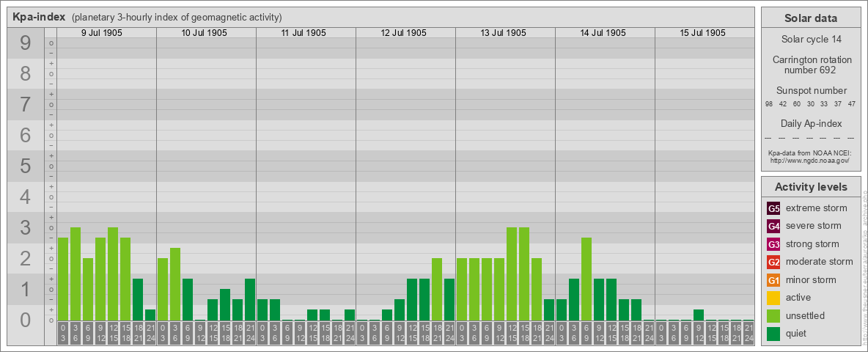Click the G1 minor storm badge
Image resolution: width=868 pixels, height=352 pixels.
[773, 280]
